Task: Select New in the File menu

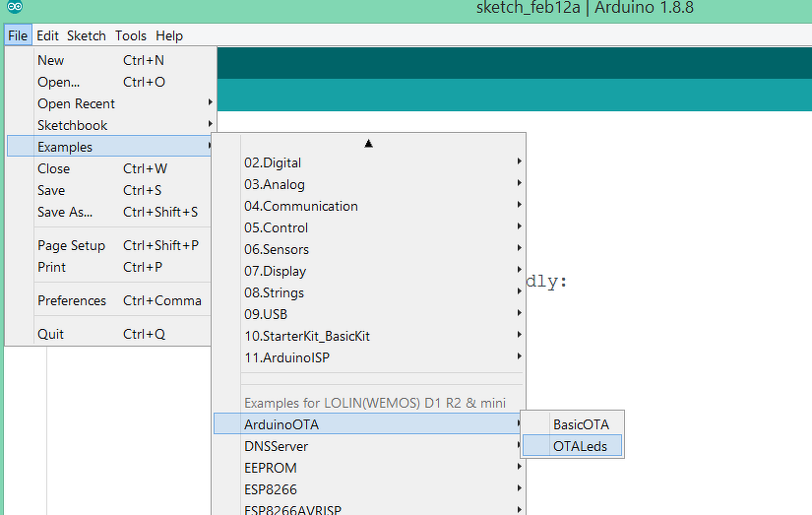Action: tap(51, 60)
